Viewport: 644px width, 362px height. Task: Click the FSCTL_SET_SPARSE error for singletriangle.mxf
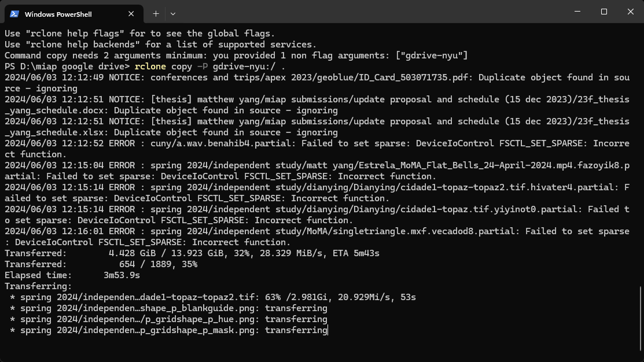pos(315,231)
